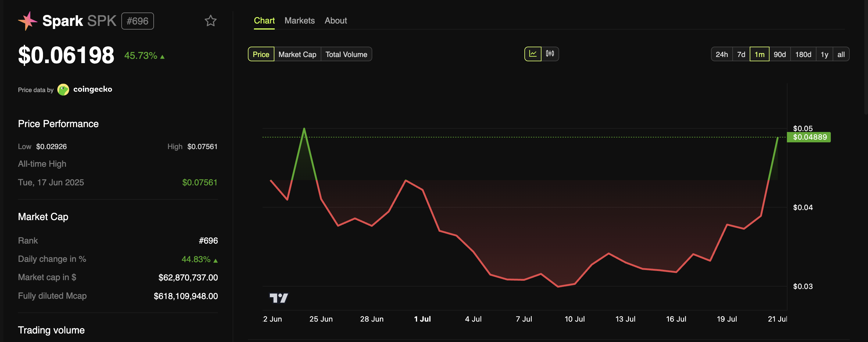Set time range to 24h

(721, 54)
